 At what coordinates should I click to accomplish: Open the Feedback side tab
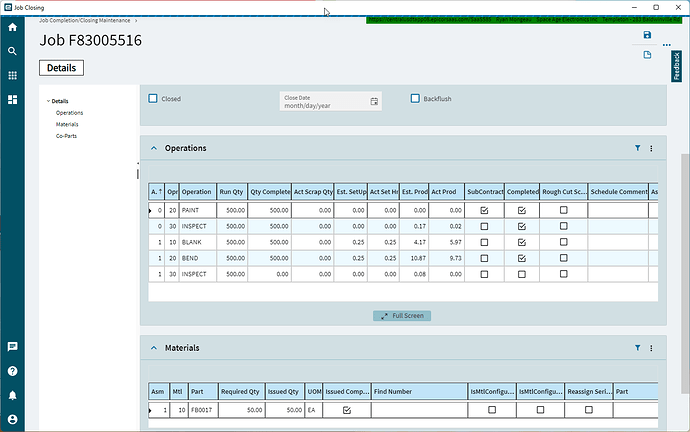click(x=676, y=66)
